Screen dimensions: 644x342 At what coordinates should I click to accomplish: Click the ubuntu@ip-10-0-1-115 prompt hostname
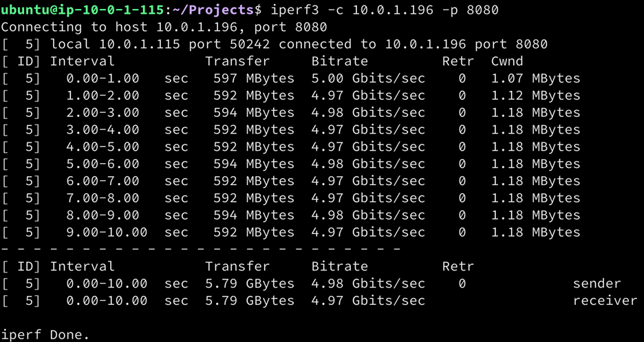[x=82, y=10]
